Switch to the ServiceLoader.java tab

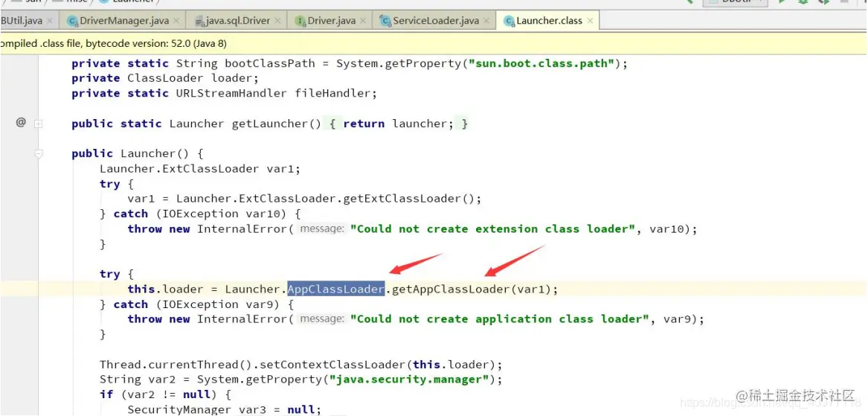click(436, 21)
